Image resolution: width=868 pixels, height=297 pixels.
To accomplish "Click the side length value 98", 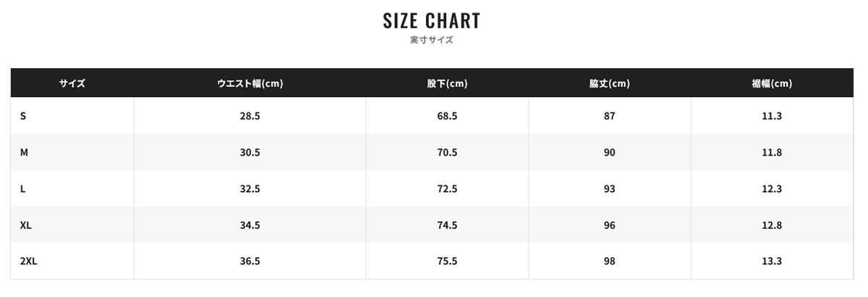I will [610, 261].
